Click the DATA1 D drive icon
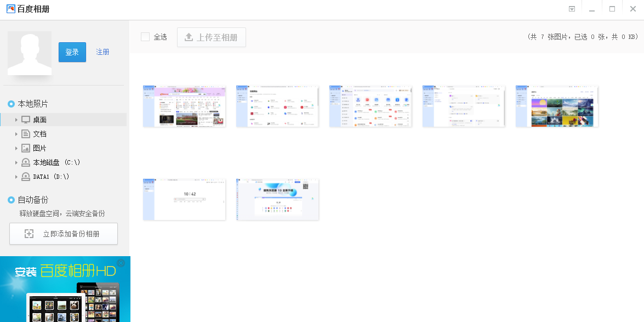The image size is (644, 322). tap(26, 177)
